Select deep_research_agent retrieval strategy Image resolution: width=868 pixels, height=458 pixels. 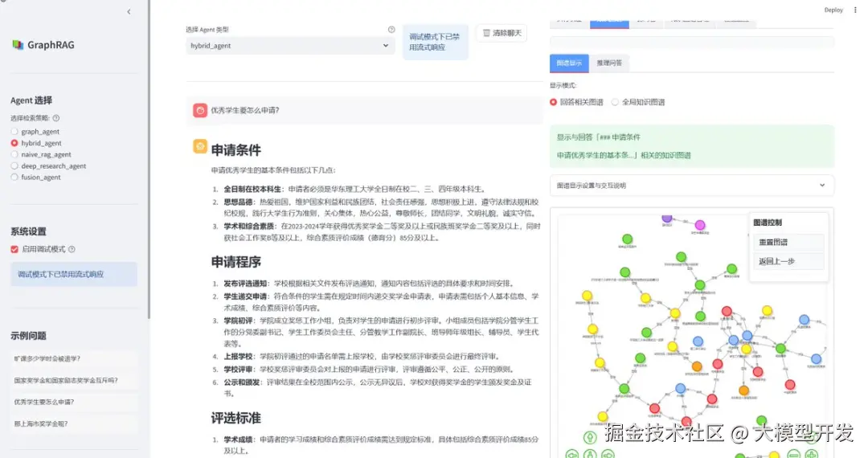(x=48, y=166)
